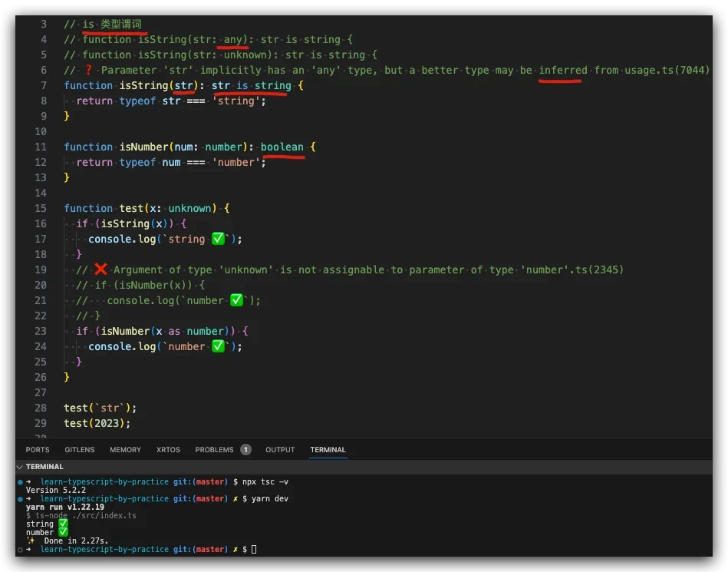
Task: Click the green check after 'string' in terminal
Action: pos(63,524)
